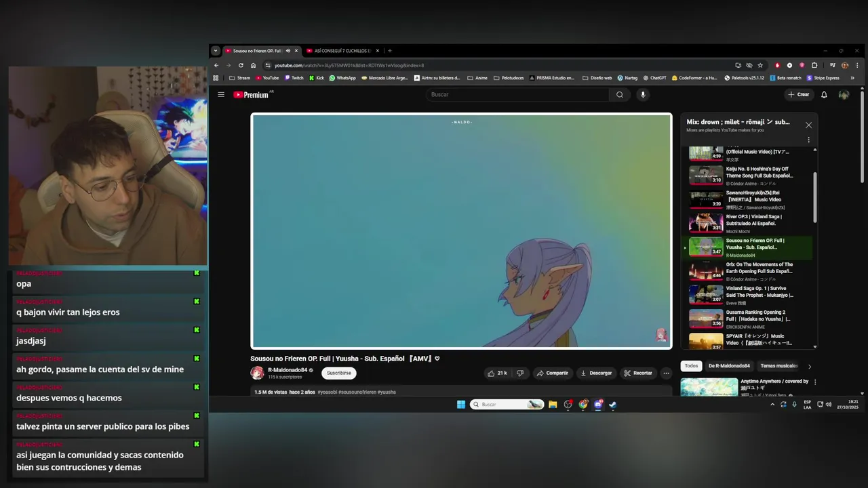
Task: Open the R-Maldonado84 channel name link
Action: 288,370
